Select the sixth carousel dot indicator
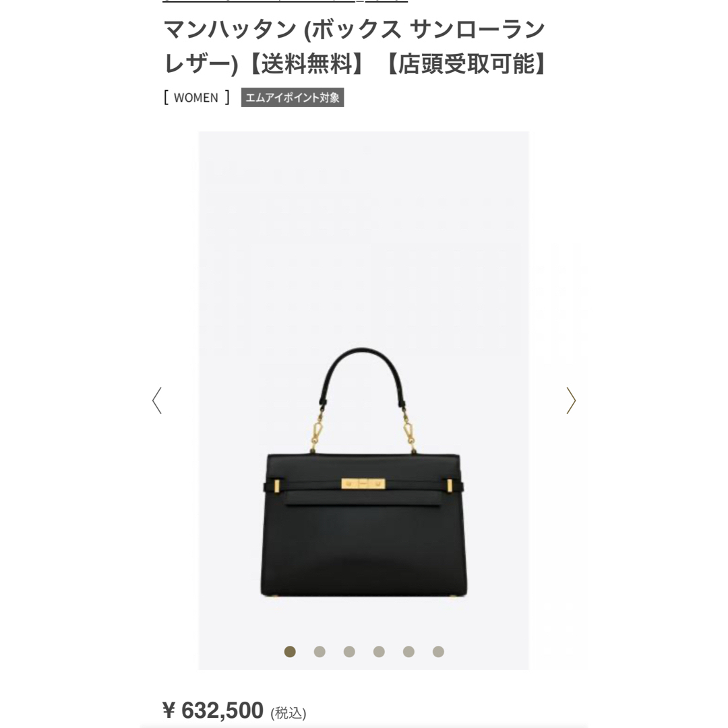 pos(438,651)
